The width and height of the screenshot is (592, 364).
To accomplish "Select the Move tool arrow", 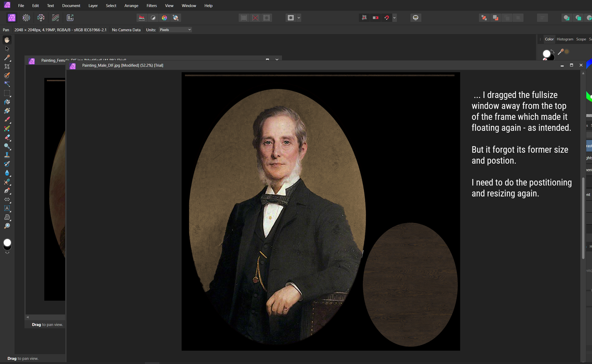I will tap(7, 49).
